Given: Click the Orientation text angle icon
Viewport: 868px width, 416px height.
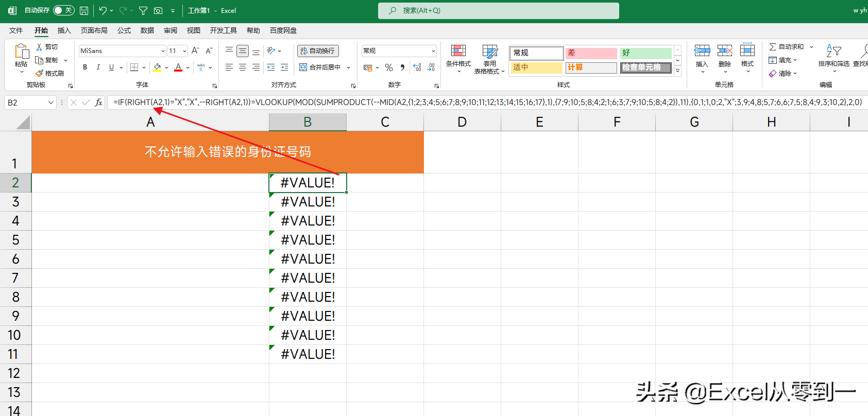Looking at the screenshot, I should click(271, 50).
